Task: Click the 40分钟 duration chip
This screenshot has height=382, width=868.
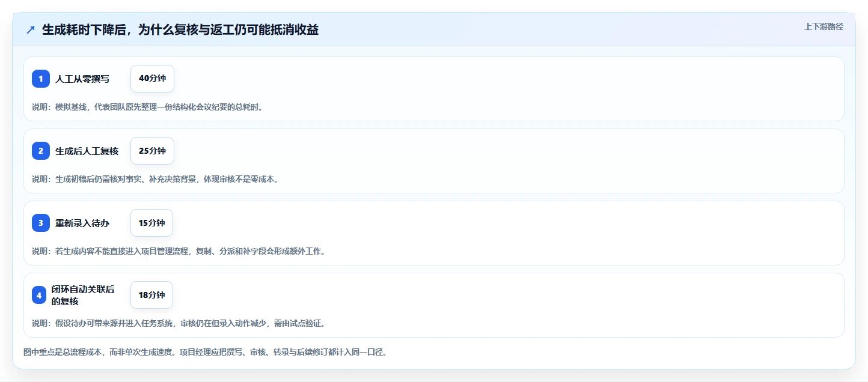Action: point(152,79)
